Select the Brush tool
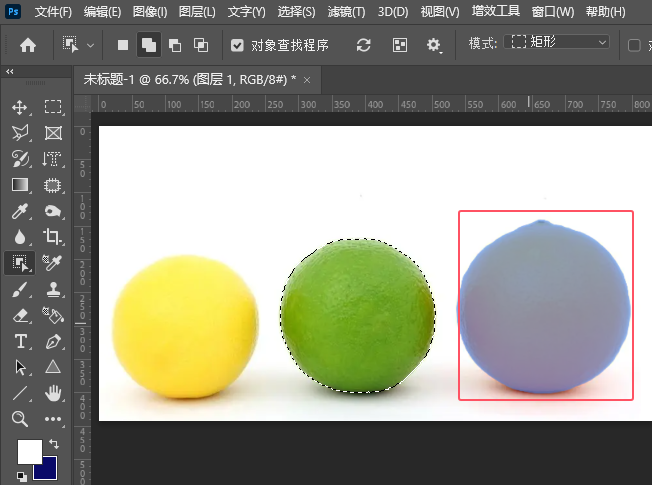Viewport: 652px width, 485px height. click(x=20, y=290)
